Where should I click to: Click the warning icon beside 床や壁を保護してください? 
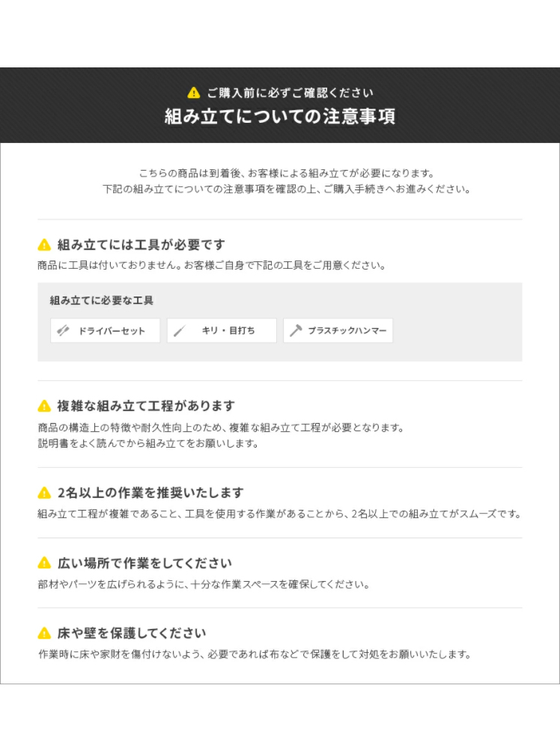(44, 633)
